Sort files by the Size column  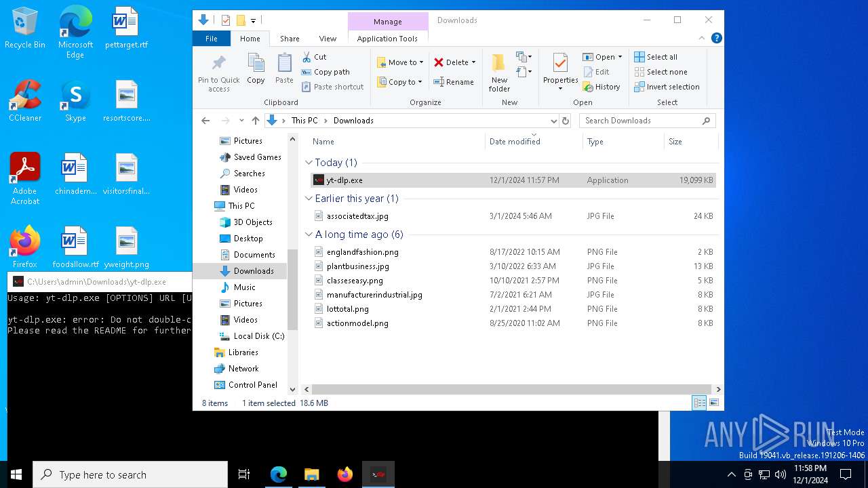pyautogui.click(x=691, y=142)
